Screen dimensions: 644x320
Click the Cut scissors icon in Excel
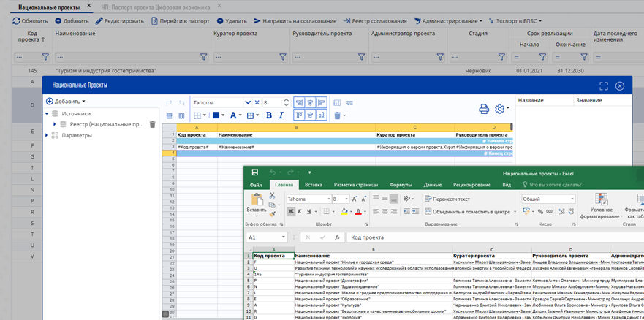272,195
